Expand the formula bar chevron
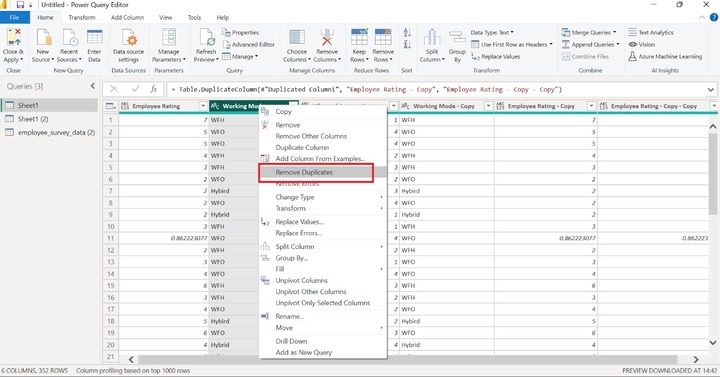The image size is (720, 377). [711, 90]
